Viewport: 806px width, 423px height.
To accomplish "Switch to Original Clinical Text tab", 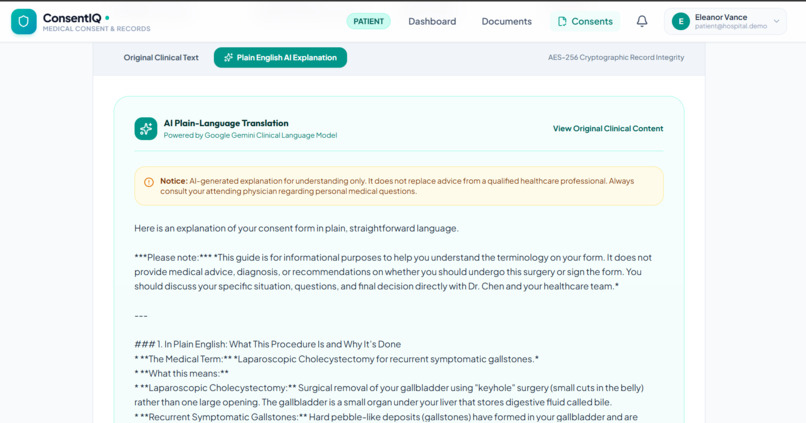I will tap(161, 58).
